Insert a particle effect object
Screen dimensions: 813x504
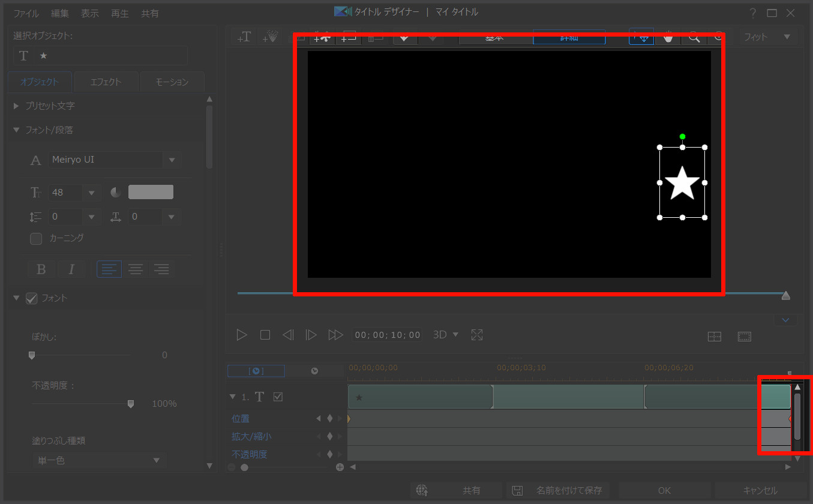[270, 37]
